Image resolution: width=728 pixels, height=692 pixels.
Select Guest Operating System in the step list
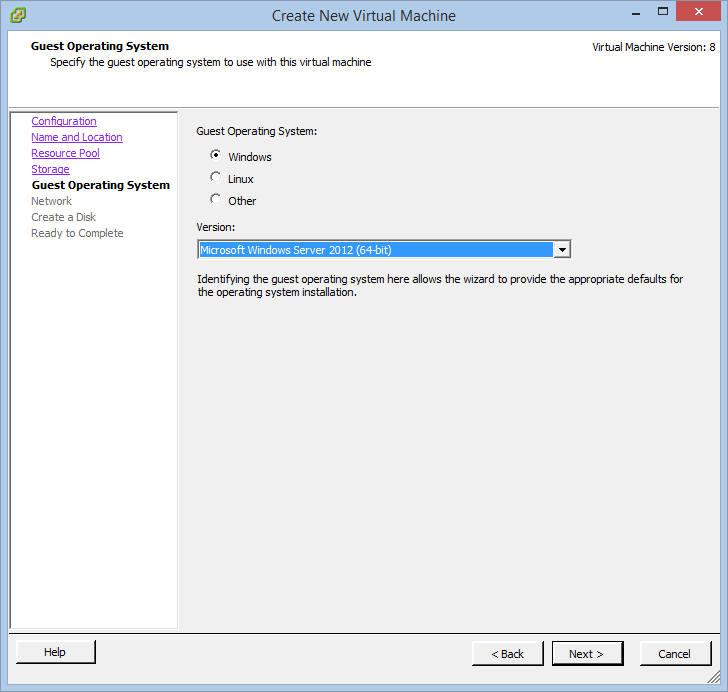pyautogui.click(x=100, y=185)
